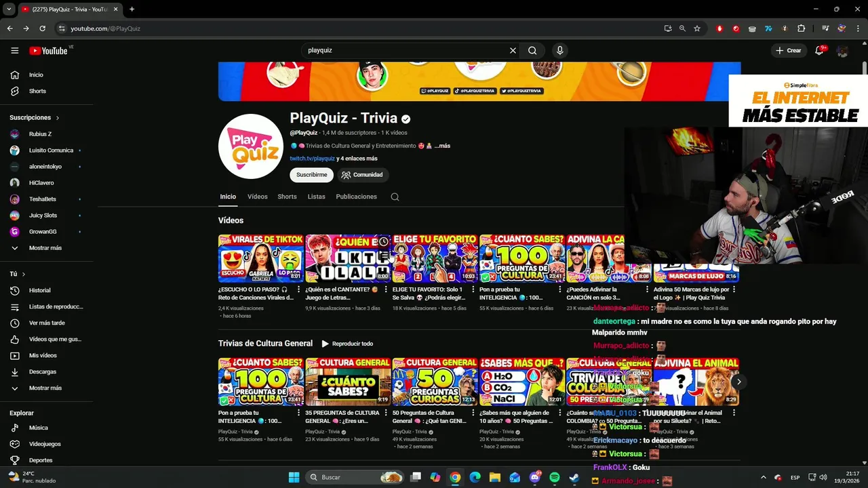Open 50 PREGUNTAS CURIOSAS thumbnail
This screenshot has height=488, width=868.
click(x=435, y=382)
